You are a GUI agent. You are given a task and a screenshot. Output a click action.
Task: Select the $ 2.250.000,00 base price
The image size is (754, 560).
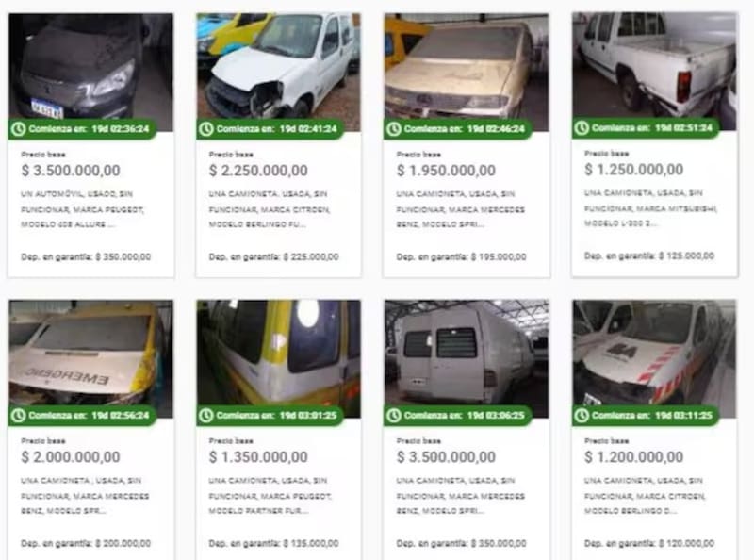258,171
